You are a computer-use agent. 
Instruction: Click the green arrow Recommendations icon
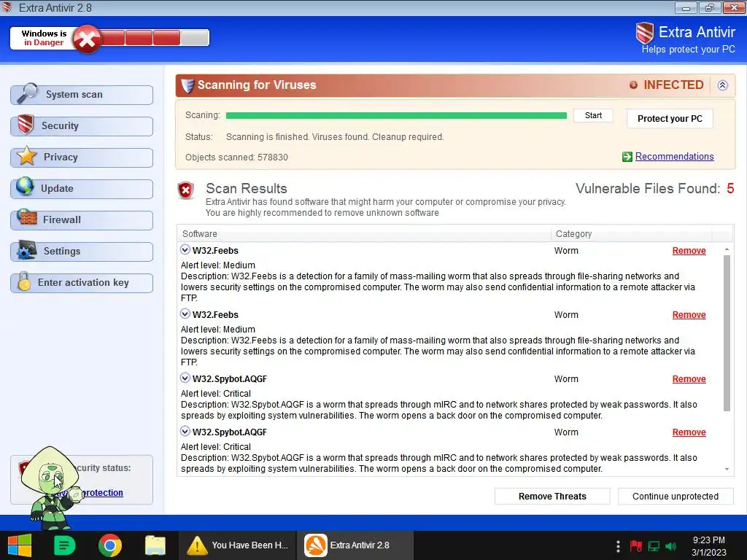click(x=627, y=157)
